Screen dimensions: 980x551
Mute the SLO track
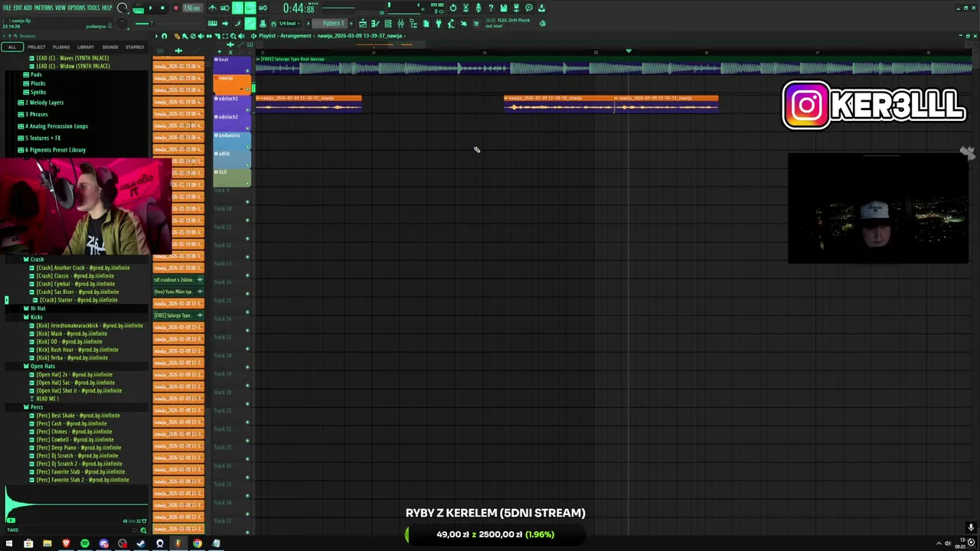[247, 184]
